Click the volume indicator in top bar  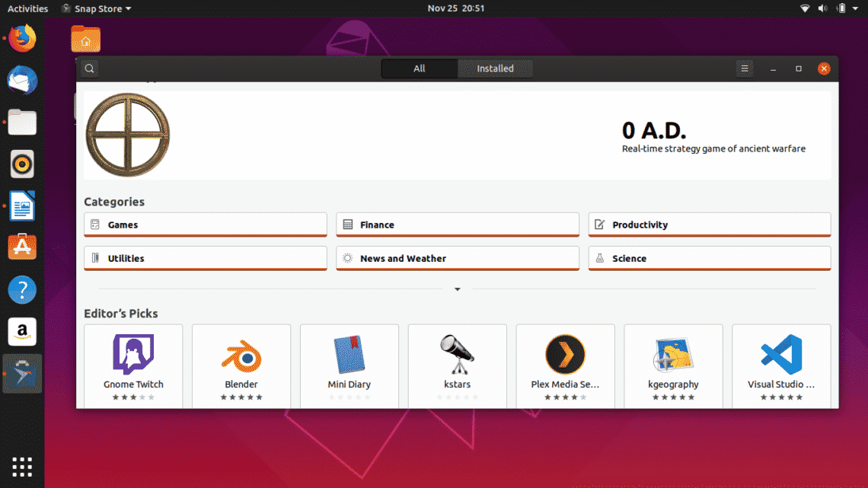822,8
